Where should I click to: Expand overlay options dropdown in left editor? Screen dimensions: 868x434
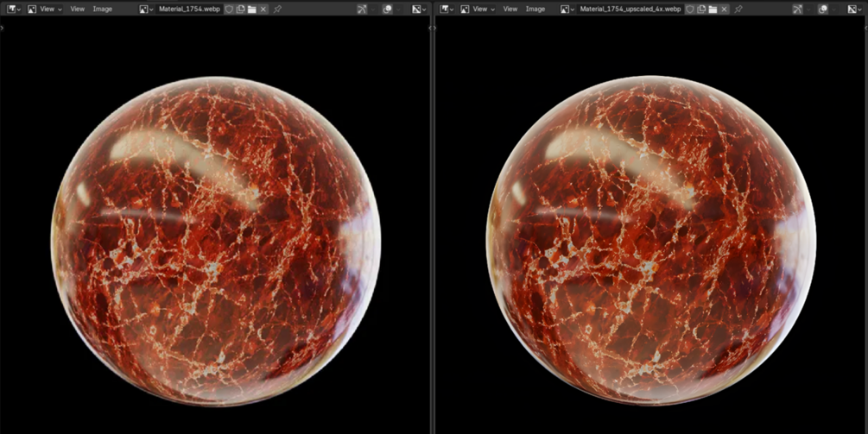(398, 9)
